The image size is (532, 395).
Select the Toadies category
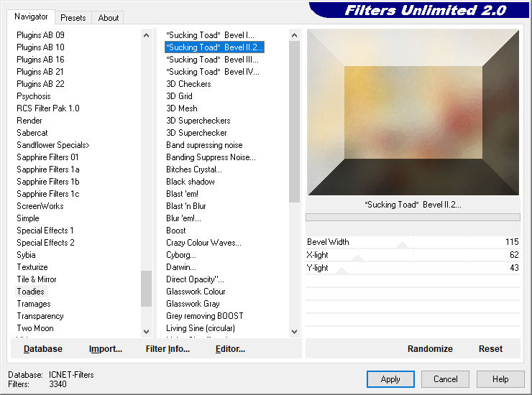[30, 292]
